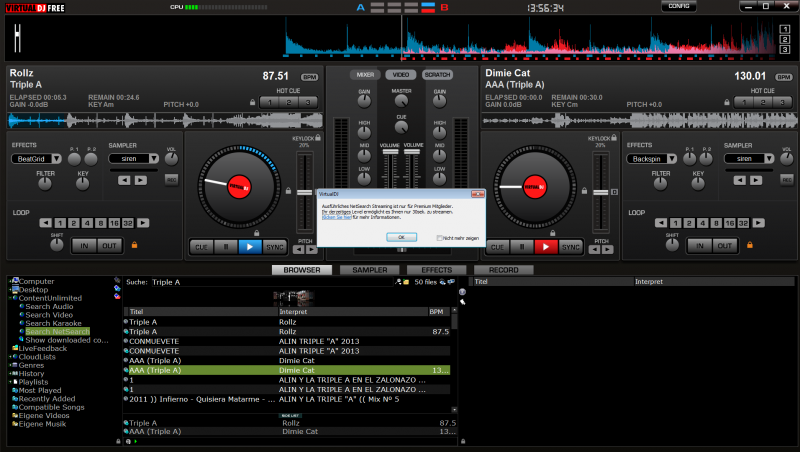Toggle the right deck loop lock icon

[749, 245]
